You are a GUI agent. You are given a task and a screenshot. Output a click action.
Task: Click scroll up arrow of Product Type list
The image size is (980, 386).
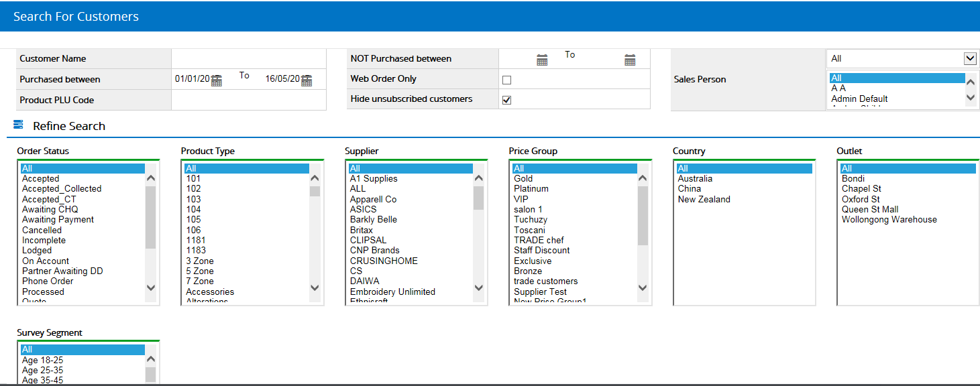tap(315, 178)
